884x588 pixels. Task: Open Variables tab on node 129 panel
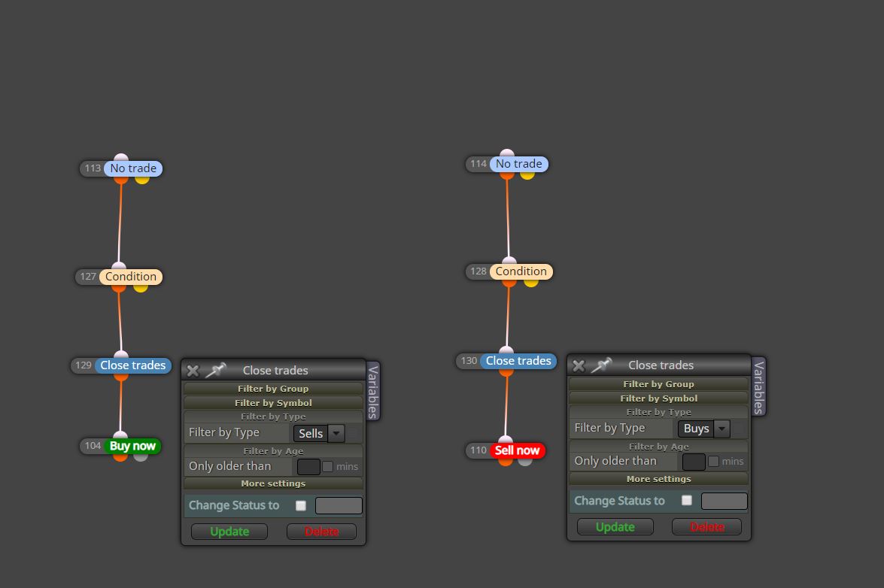pyautogui.click(x=372, y=392)
